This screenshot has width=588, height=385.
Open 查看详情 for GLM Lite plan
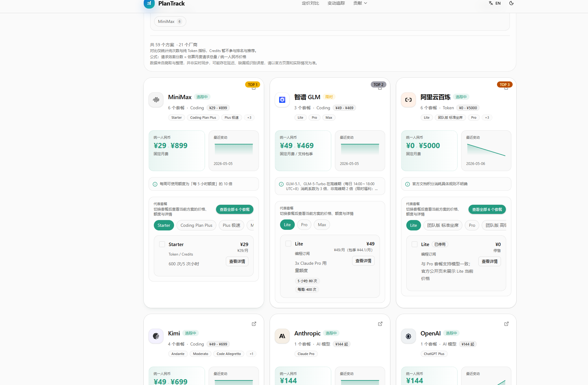[363, 261]
